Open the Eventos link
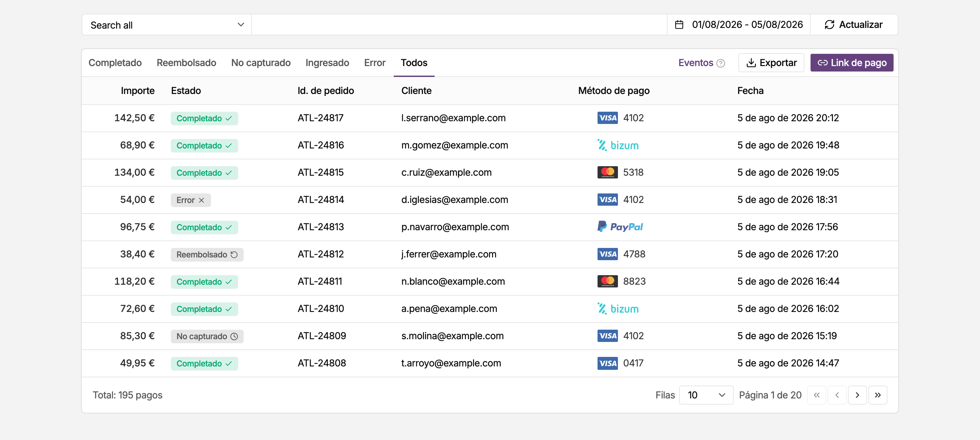The height and width of the screenshot is (440, 980). click(x=696, y=63)
